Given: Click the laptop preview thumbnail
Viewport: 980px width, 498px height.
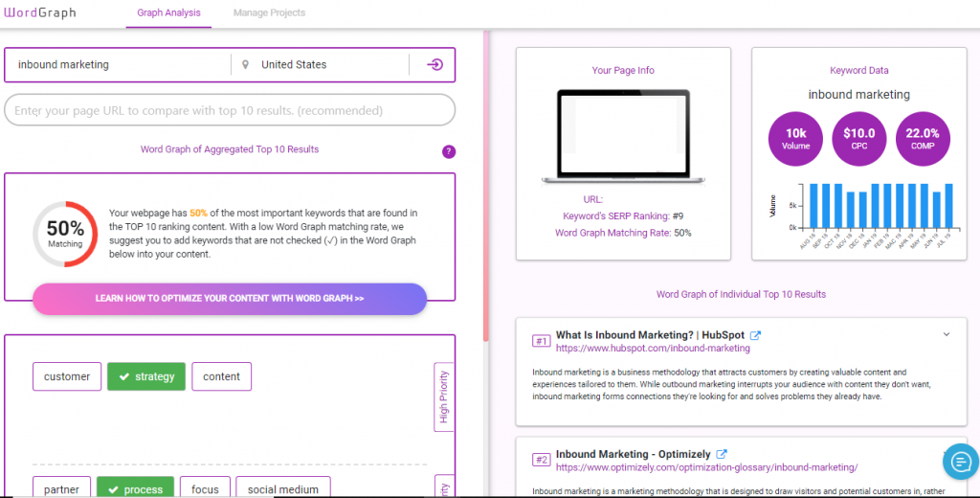Looking at the screenshot, I should (623, 137).
